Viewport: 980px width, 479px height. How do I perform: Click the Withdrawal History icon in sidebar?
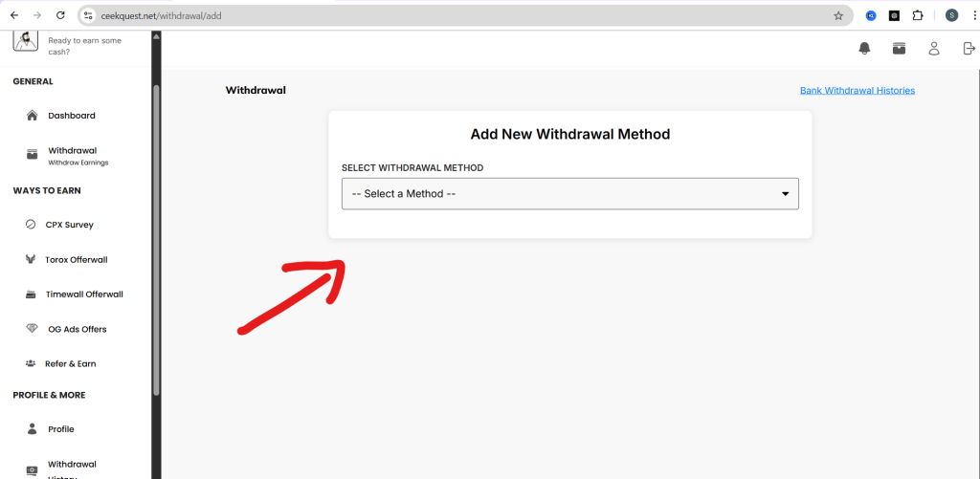tap(32, 469)
